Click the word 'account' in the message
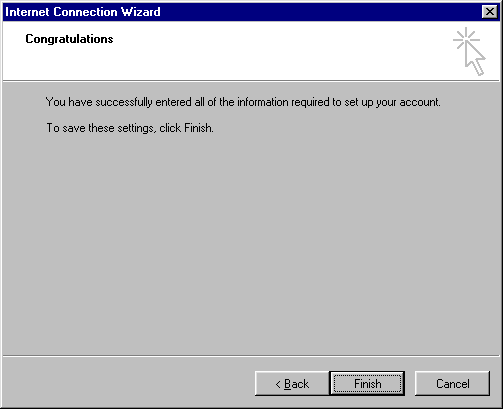This screenshot has height=409, width=503. 420,102
